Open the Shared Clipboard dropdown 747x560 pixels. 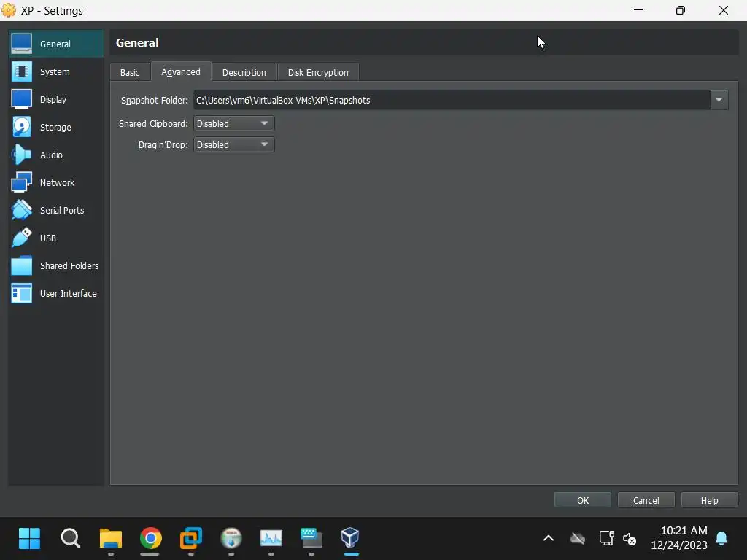click(234, 123)
